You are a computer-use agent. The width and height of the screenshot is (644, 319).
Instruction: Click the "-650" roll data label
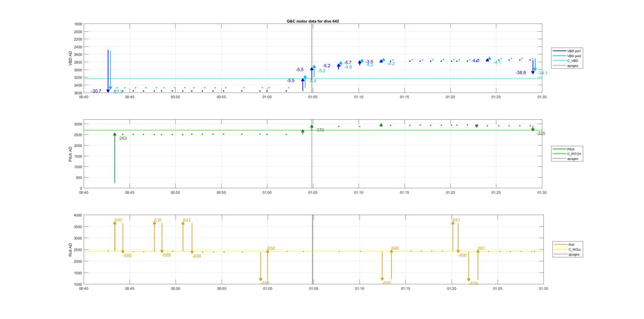[386, 283]
